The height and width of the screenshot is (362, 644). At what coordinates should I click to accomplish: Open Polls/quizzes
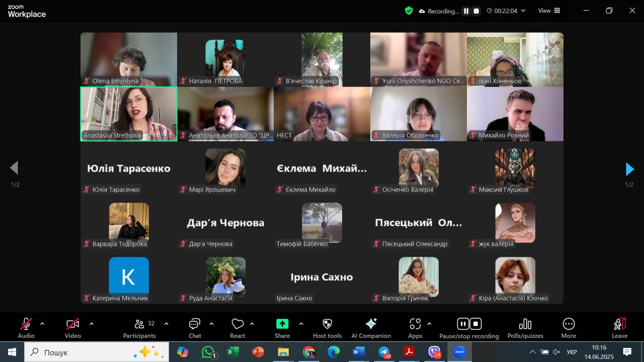tap(525, 327)
